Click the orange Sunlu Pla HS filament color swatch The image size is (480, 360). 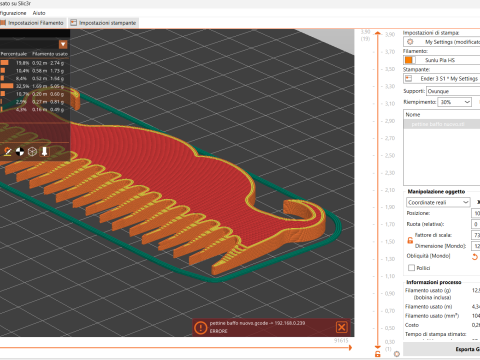coord(409,60)
